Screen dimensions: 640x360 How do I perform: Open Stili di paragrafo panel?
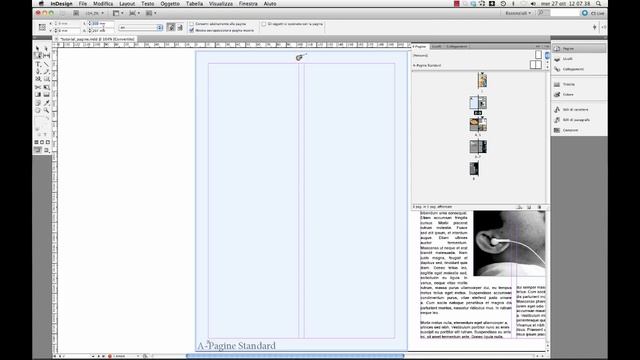coord(579,120)
